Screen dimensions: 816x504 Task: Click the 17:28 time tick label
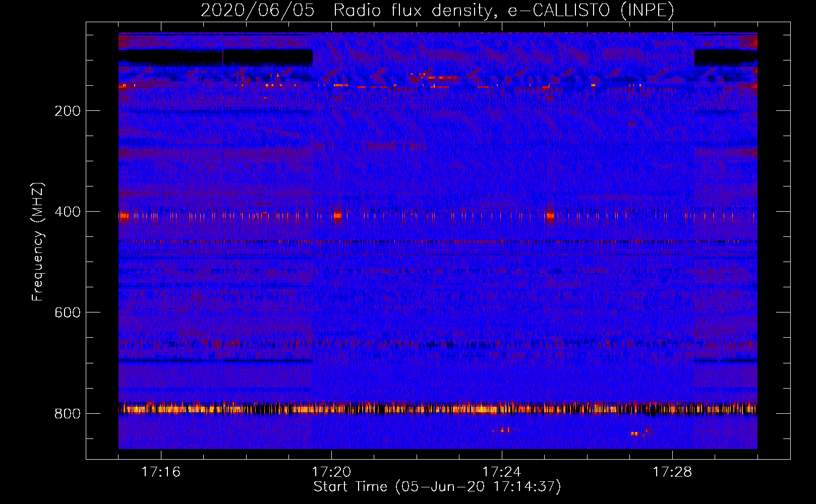(672, 472)
